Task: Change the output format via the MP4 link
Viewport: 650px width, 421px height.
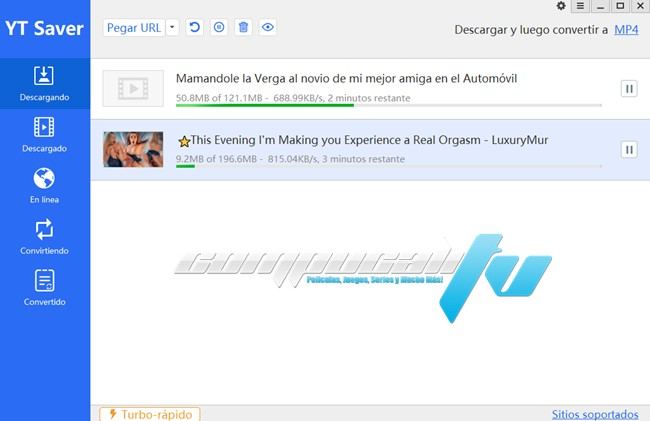Action: click(626, 30)
